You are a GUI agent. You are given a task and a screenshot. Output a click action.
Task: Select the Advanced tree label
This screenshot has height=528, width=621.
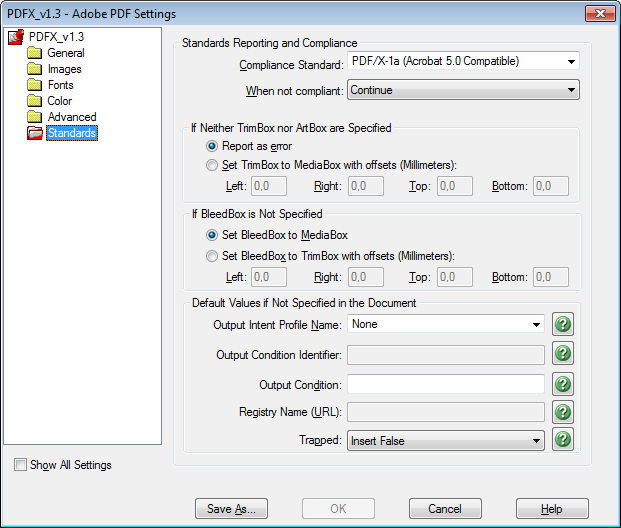point(72,117)
